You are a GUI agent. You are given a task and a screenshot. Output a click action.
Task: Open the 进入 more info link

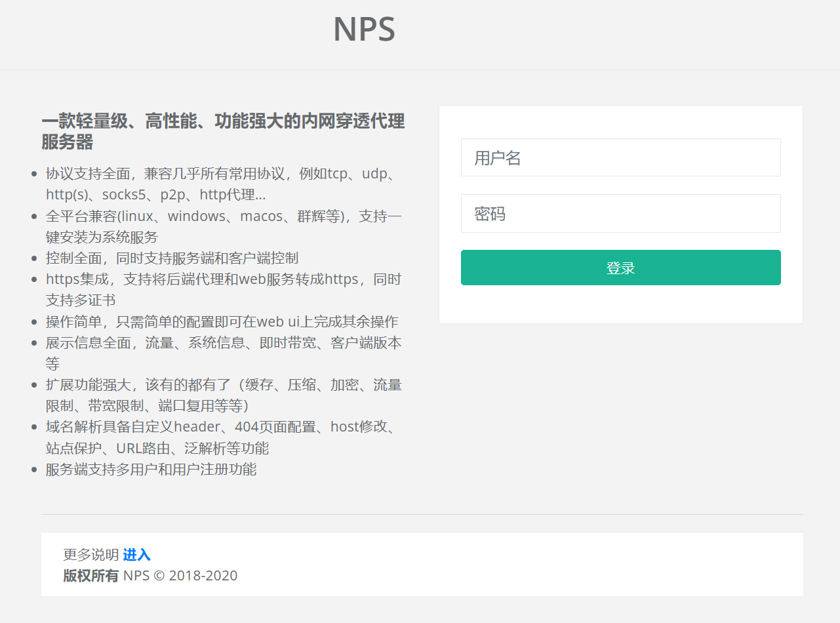pyautogui.click(x=136, y=555)
